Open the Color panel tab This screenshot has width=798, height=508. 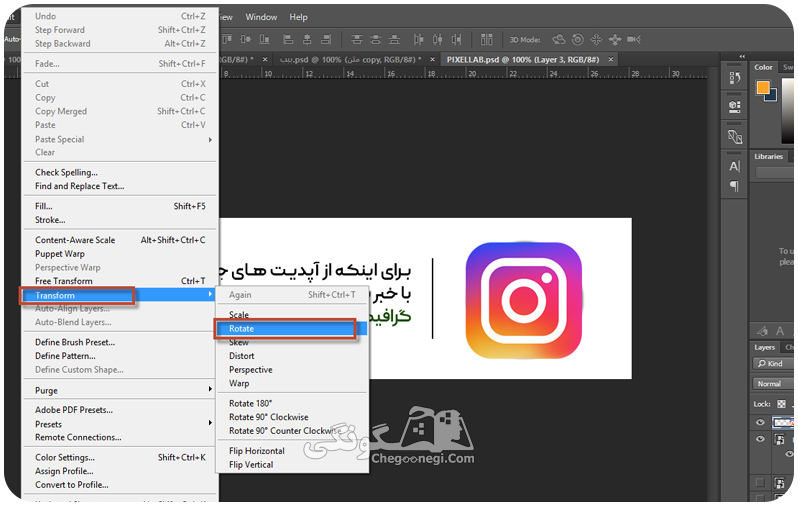tap(763, 67)
